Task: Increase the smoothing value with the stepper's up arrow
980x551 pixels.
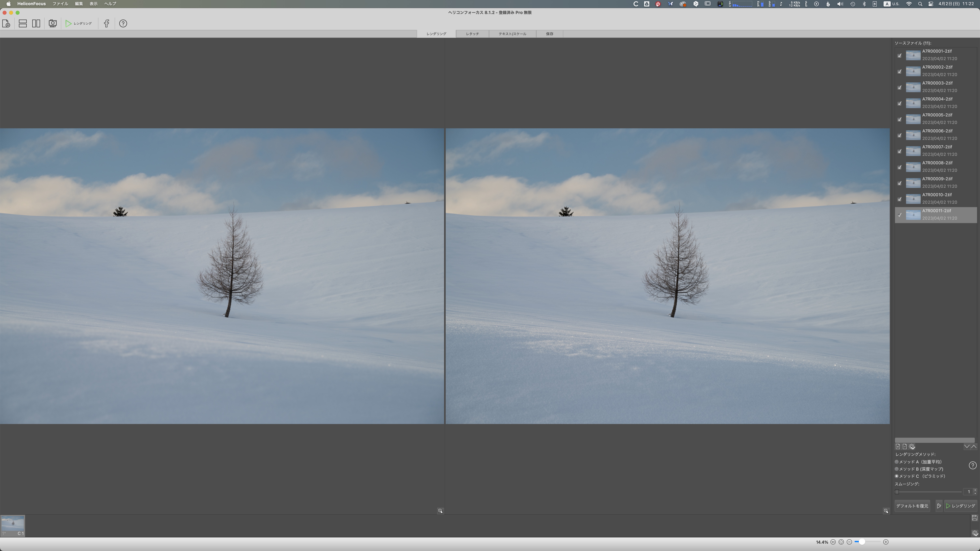Action: [x=975, y=490]
